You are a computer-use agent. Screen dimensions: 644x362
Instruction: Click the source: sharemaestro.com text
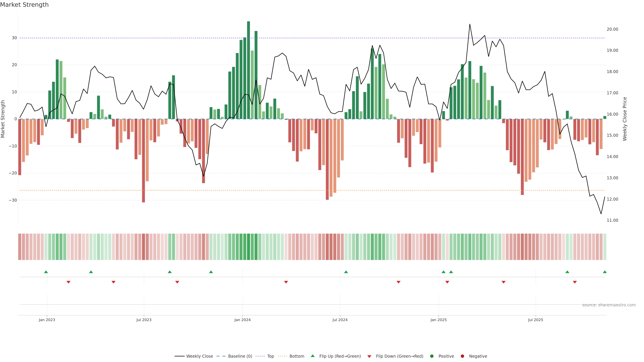coord(609,305)
